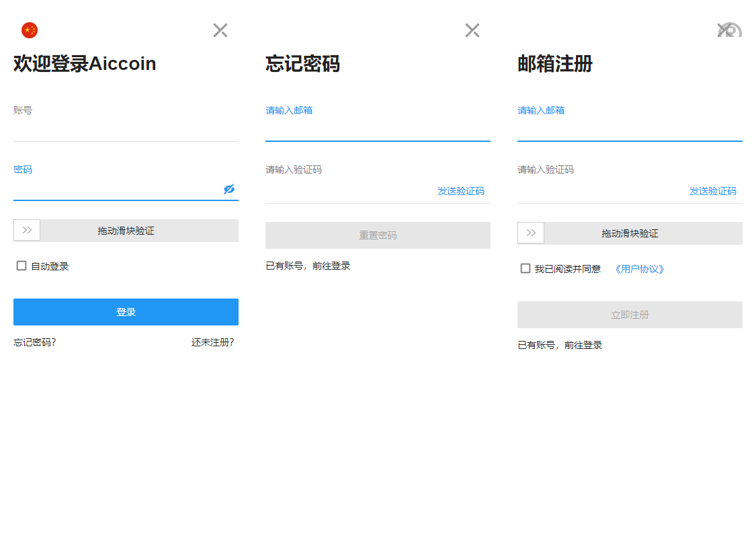756x546 pixels.
Task: Click 已有账号，前往登录 under the registration form
Action: (x=560, y=345)
